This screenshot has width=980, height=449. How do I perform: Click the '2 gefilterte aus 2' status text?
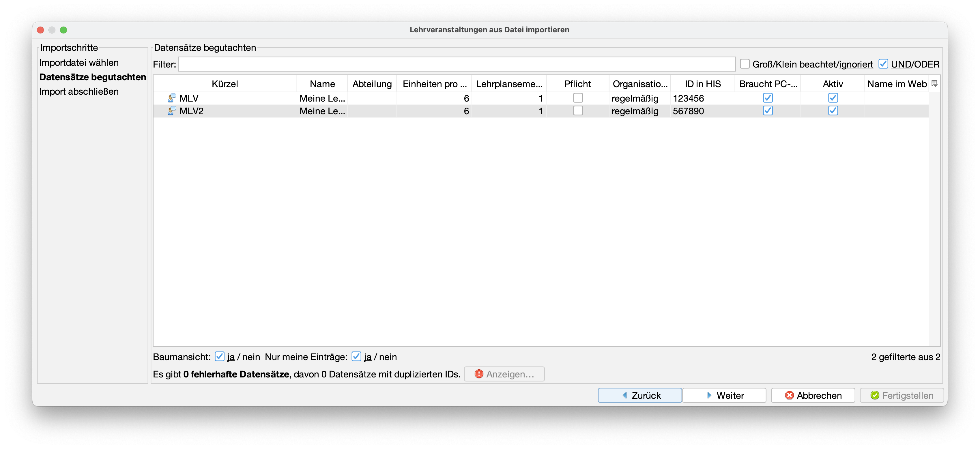coord(906,357)
